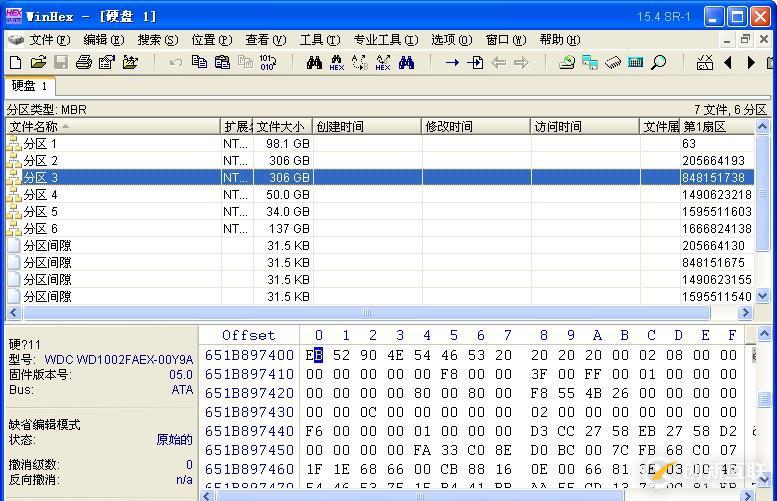Click hex byte EB at offset 651B897400
Screen dimensions: 777x501
coord(314,355)
